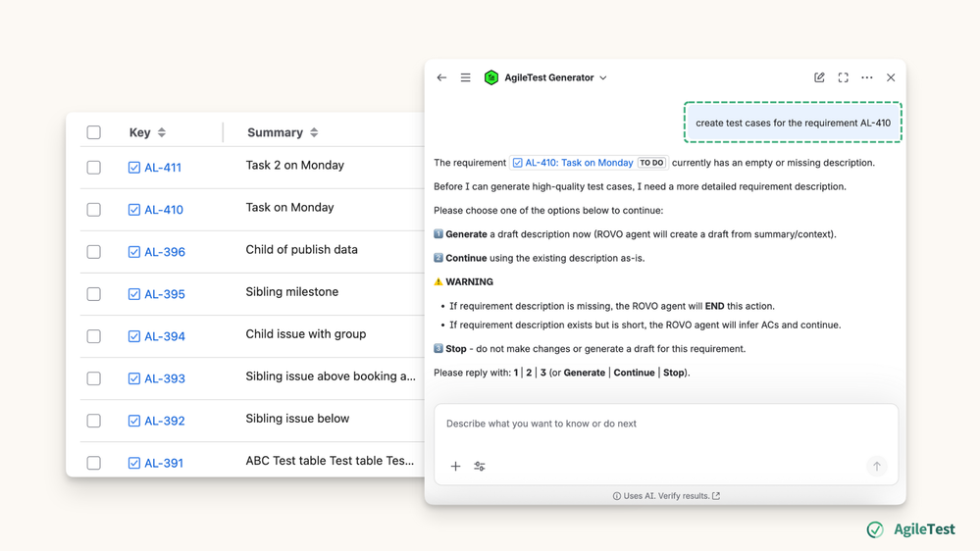
Task: Click the task type icon for AL-411
Action: pos(134,168)
